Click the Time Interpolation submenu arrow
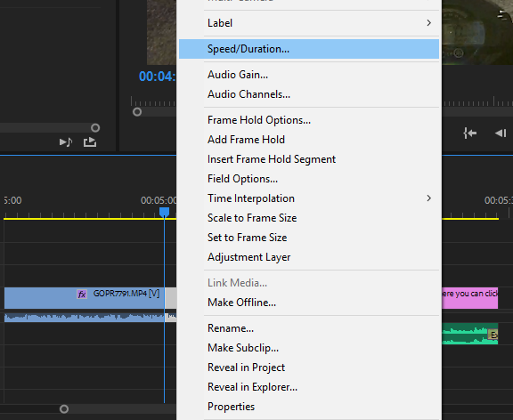The height and width of the screenshot is (420, 513). click(x=429, y=198)
